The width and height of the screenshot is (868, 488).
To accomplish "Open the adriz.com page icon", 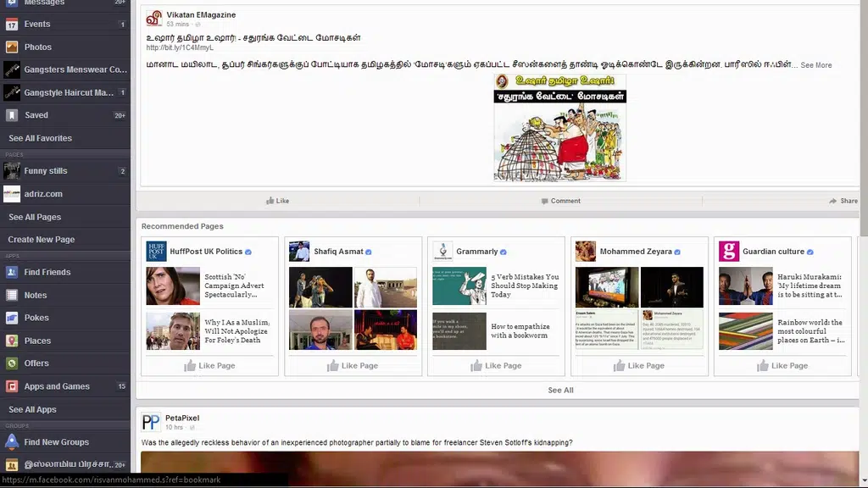I will coord(12,194).
